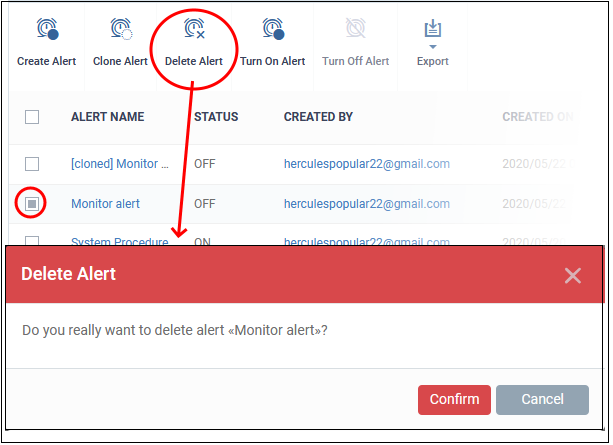
Task: Click creator email in cloned alert row
Action: point(366,164)
